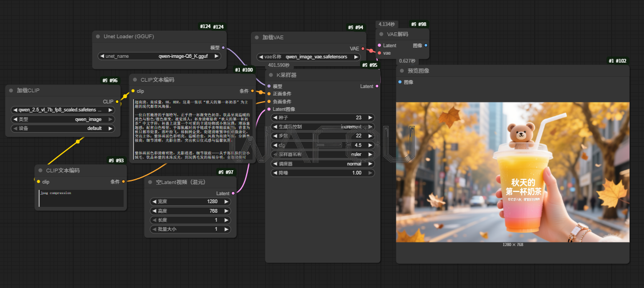
Task: Click the Latent output socket on K采样器
Action: click(377, 86)
